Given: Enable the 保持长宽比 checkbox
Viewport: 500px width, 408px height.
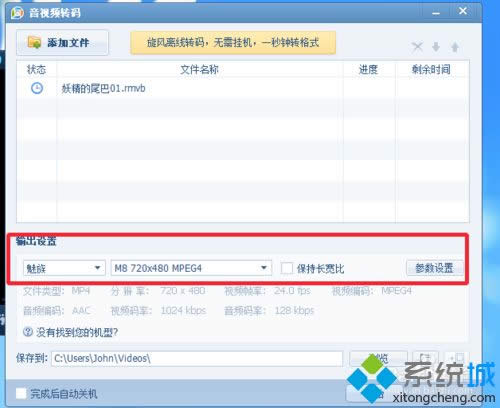Looking at the screenshot, I should pos(287,268).
